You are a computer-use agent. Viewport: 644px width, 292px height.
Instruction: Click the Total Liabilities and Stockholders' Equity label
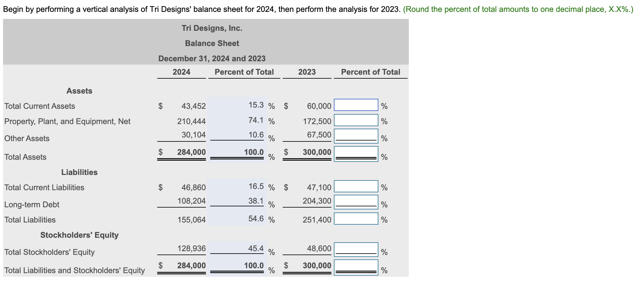(x=75, y=270)
